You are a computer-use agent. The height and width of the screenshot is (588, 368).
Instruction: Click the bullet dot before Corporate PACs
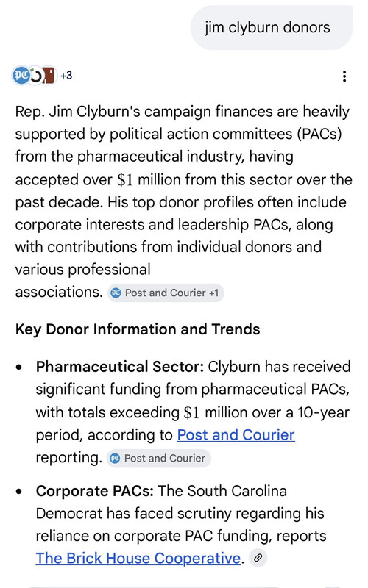19,492
